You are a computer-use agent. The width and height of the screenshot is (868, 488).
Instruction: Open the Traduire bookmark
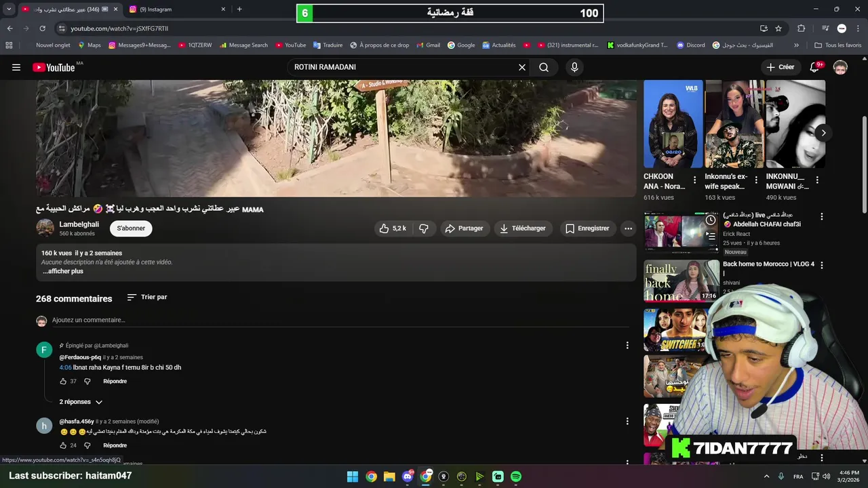[x=328, y=45]
